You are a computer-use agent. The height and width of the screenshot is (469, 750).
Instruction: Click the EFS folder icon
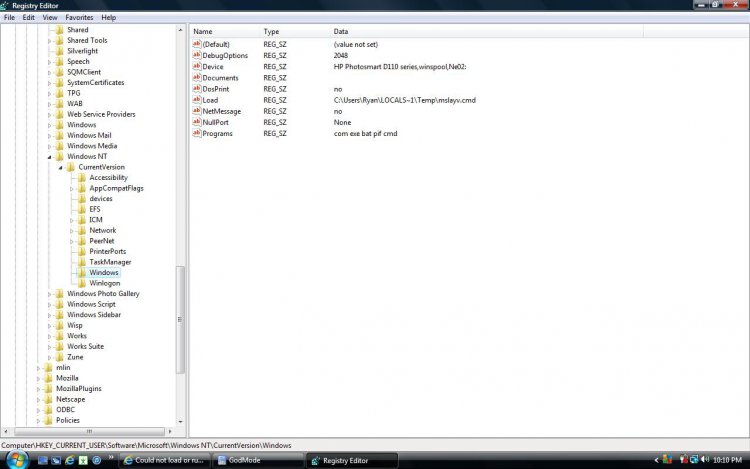coord(82,209)
